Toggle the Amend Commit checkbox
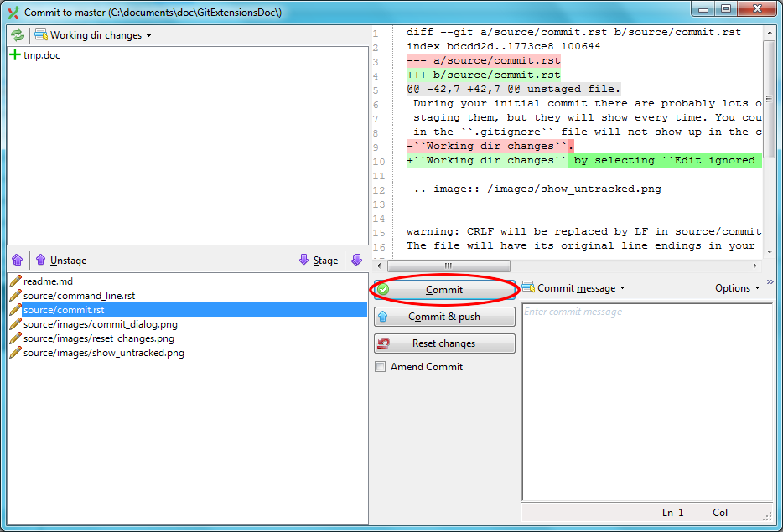This screenshot has height=532, width=783. pos(381,367)
